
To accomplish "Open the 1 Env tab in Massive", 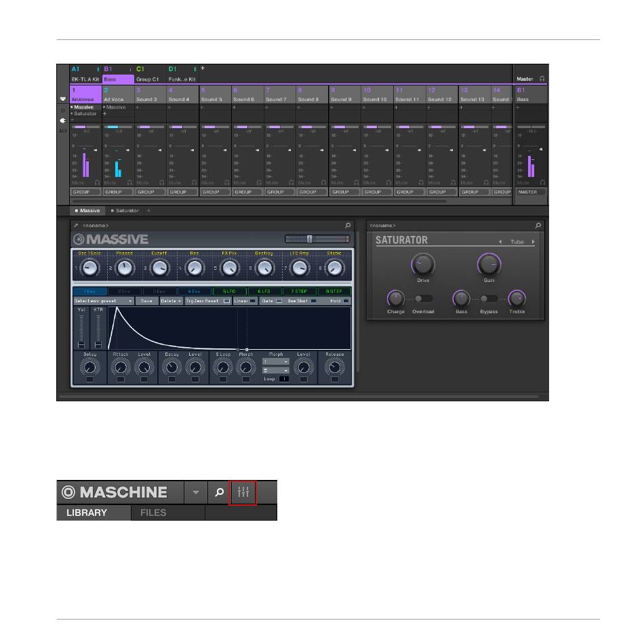I will pyautogui.click(x=90, y=291).
